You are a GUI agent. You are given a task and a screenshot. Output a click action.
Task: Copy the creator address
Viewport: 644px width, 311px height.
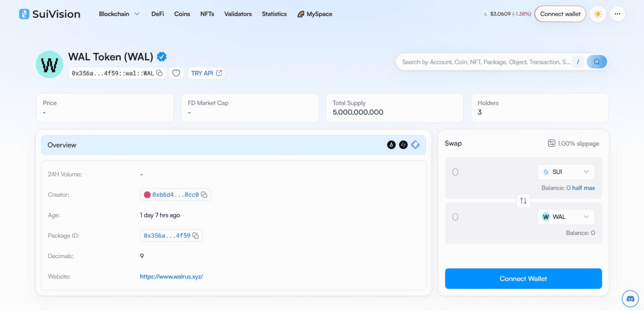204,194
